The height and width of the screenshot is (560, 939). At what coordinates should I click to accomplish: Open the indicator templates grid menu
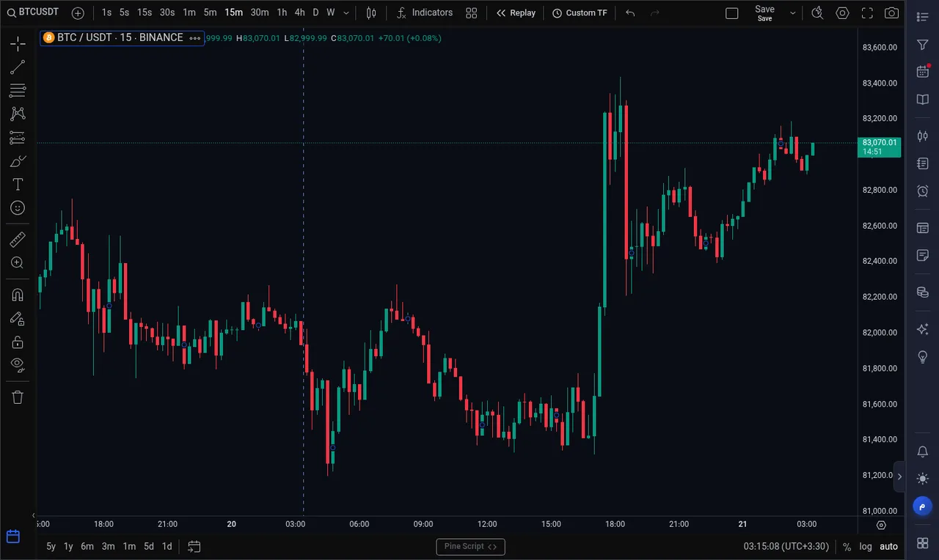point(472,13)
